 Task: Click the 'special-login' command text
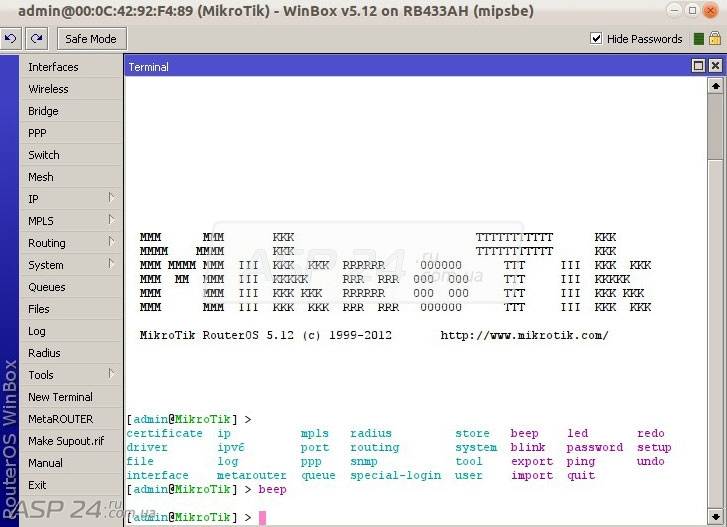pos(395,476)
